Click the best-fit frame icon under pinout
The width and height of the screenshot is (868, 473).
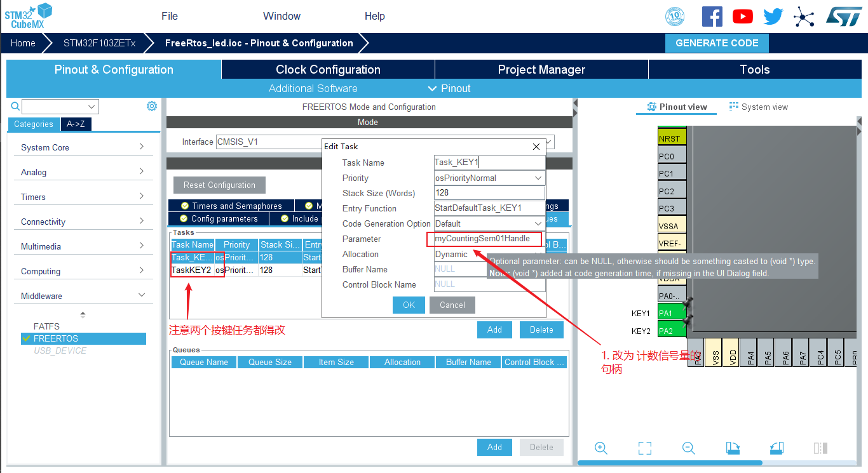pyautogui.click(x=644, y=448)
